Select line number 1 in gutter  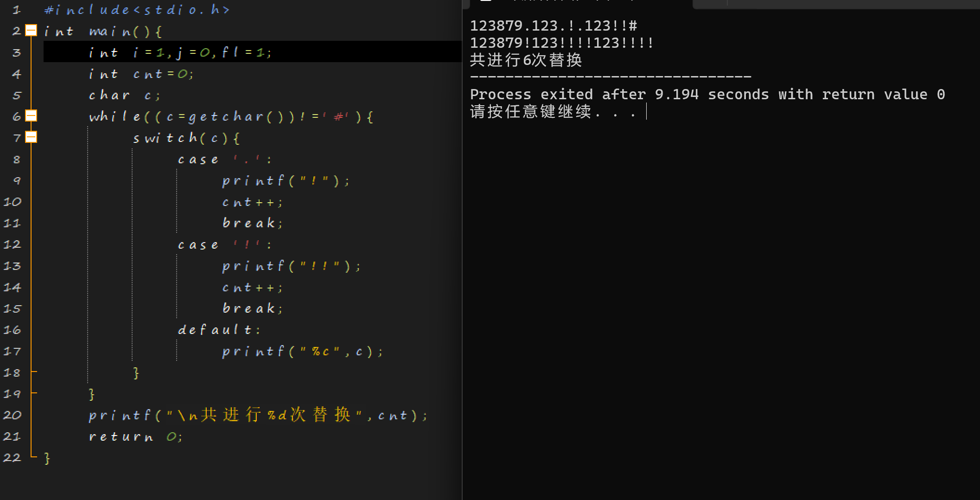(x=17, y=10)
